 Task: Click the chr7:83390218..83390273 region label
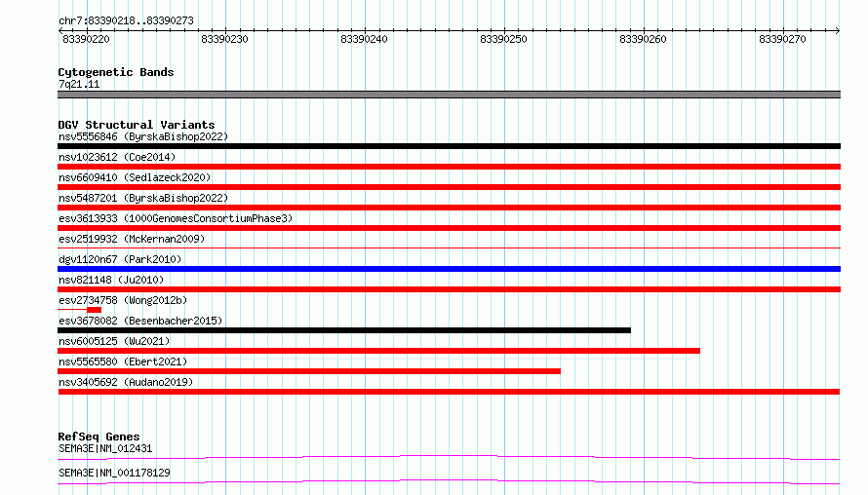click(126, 20)
